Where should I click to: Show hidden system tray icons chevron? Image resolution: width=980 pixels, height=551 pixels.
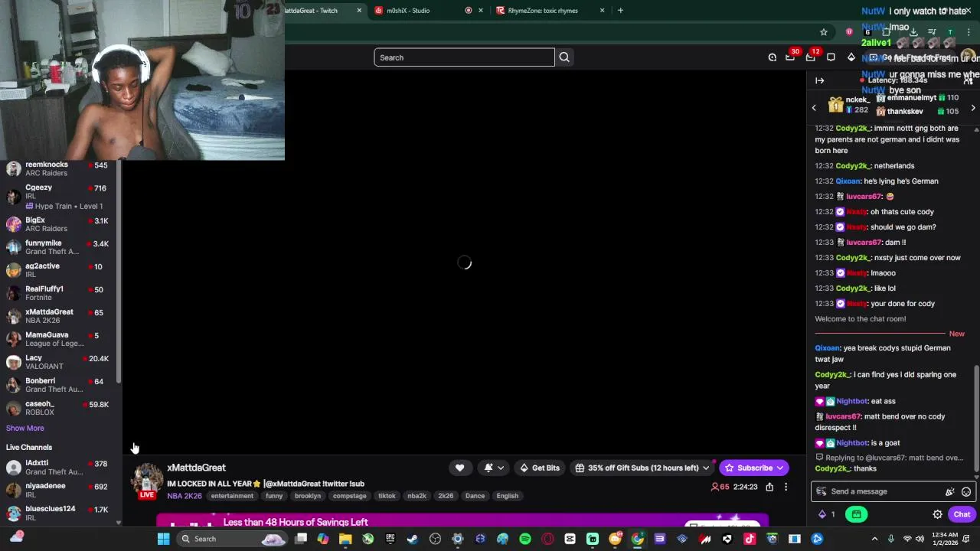[x=874, y=539]
